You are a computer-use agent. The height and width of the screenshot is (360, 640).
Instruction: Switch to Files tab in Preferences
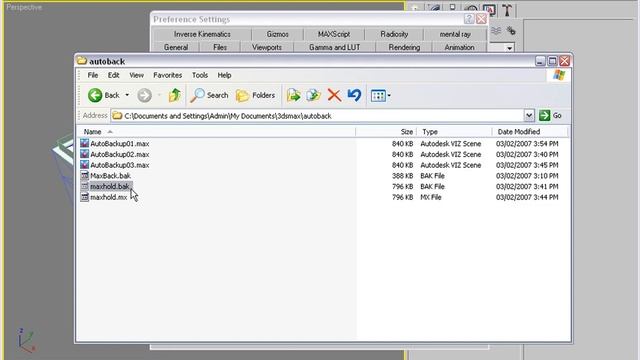coord(220,47)
